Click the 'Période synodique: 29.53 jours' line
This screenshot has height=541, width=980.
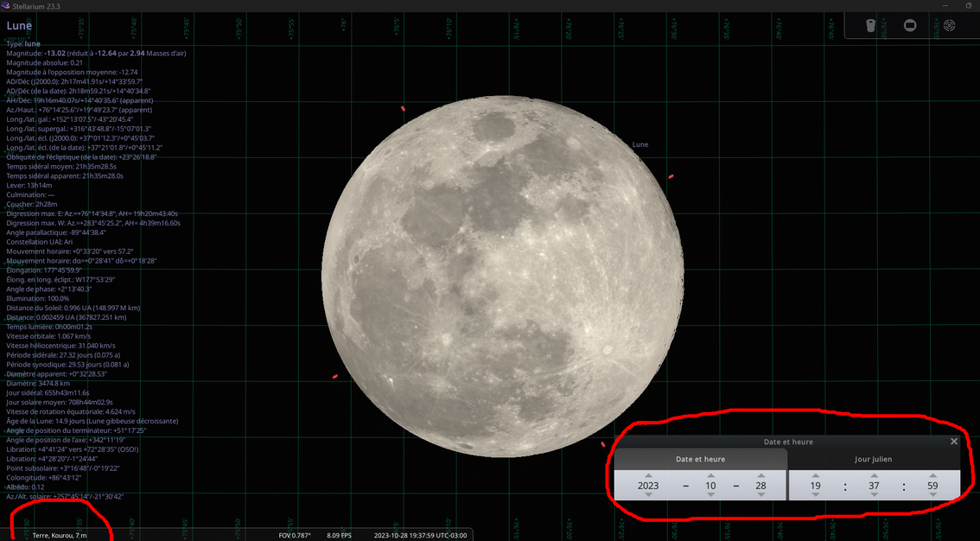coord(67,364)
